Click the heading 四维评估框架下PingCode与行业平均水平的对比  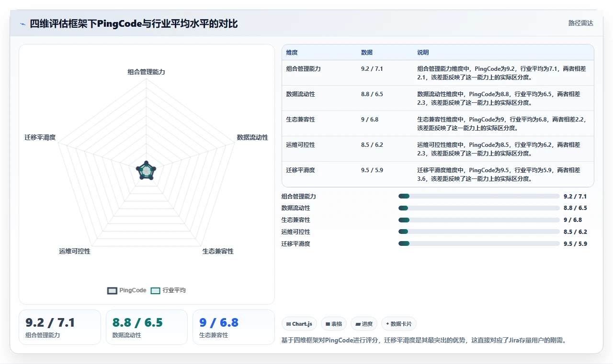pos(134,24)
